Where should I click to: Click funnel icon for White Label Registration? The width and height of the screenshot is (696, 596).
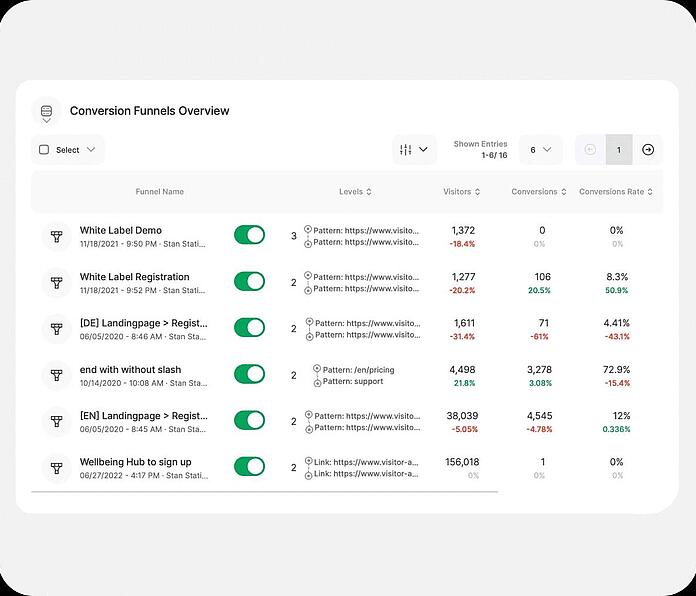pyautogui.click(x=56, y=283)
